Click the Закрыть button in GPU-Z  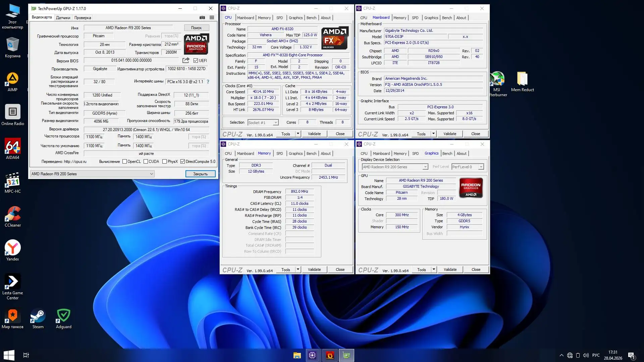coord(201,174)
